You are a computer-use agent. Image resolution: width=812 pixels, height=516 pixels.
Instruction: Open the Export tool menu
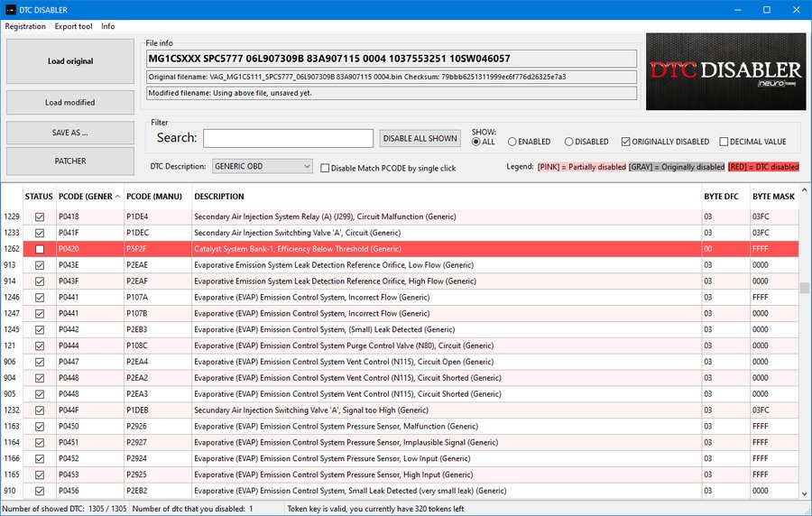73,26
